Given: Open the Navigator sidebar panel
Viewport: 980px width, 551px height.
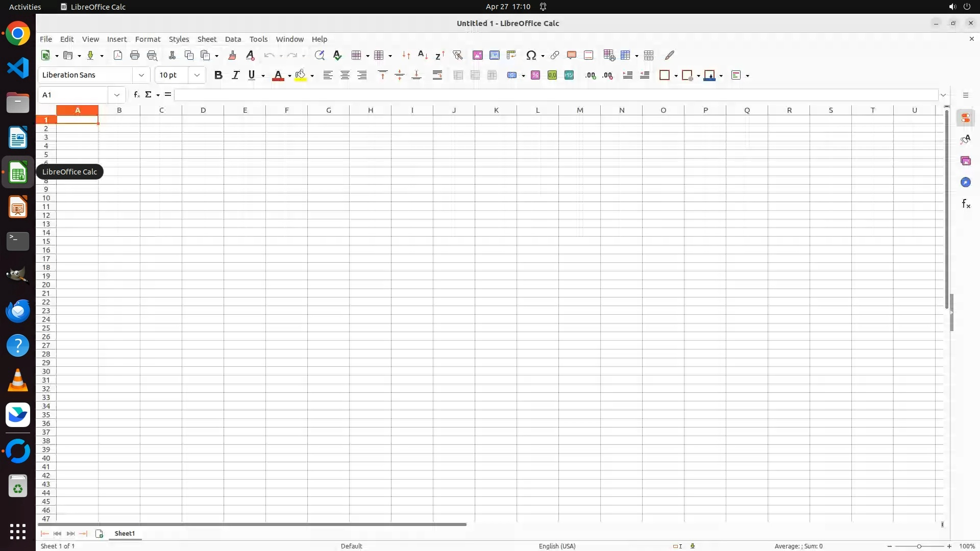Looking at the screenshot, I should pos(965,182).
